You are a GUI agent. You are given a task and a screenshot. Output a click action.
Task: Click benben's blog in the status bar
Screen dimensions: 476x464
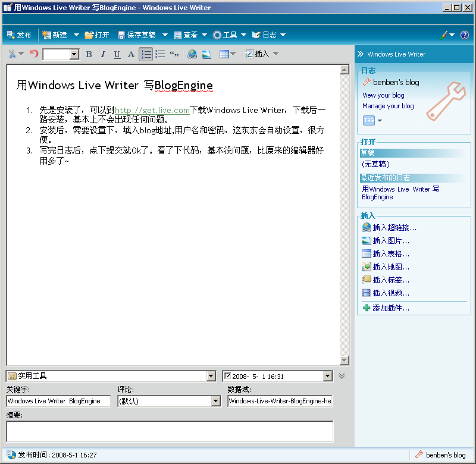pos(440,454)
